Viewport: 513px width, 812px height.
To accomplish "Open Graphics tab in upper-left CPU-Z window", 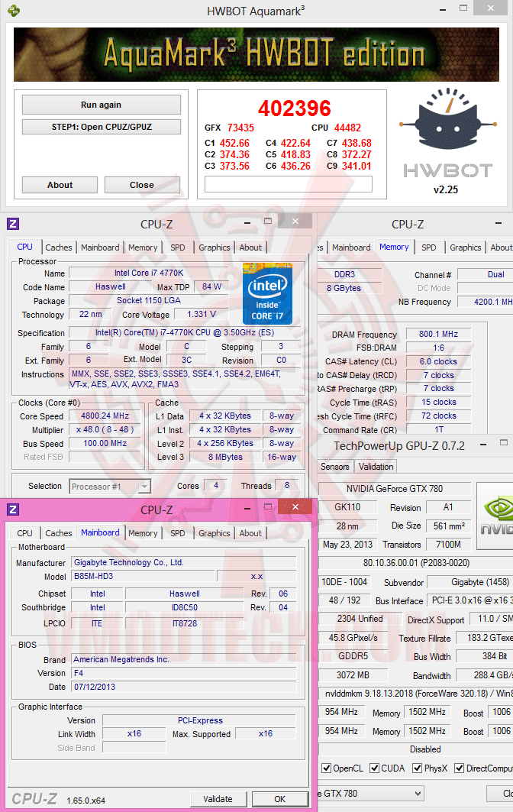I will 214,247.
